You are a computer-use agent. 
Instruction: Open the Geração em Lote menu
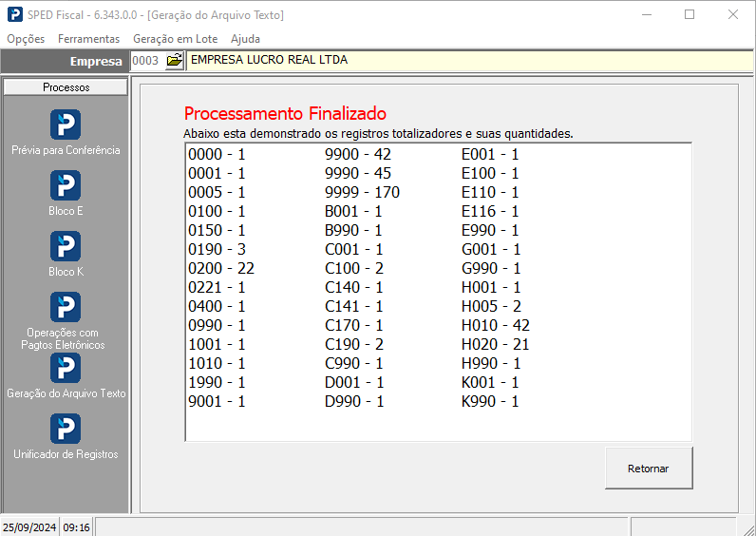176,39
